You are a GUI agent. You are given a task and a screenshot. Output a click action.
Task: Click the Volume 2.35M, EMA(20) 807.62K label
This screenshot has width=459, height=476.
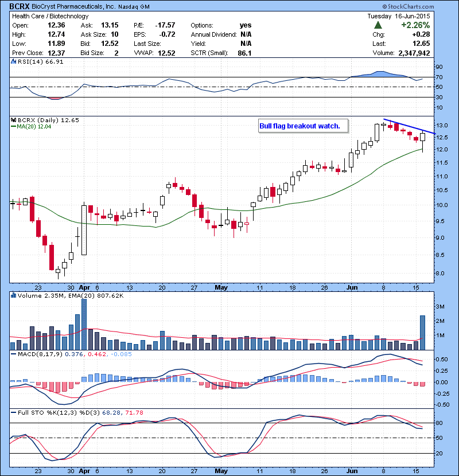(x=71, y=295)
